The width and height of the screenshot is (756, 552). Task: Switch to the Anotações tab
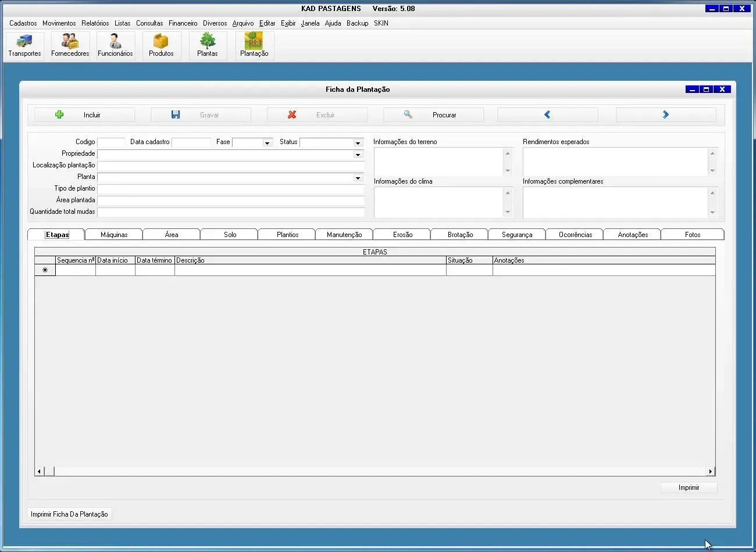point(633,235)
